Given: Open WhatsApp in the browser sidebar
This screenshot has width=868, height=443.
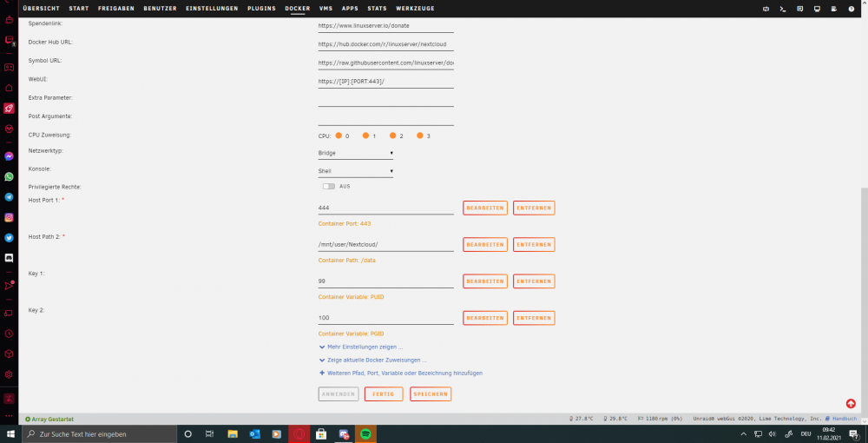Looking at the screenshot, I should click(9, 176).
